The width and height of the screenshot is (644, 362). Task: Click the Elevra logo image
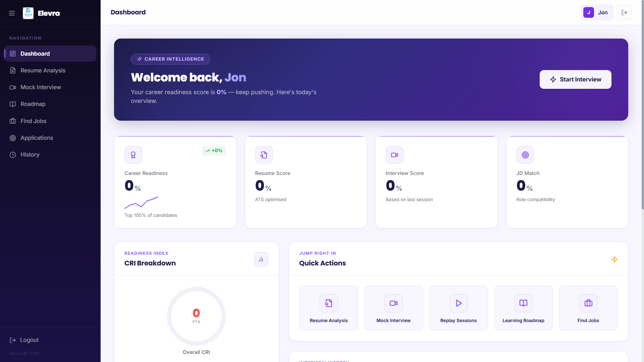tap(28, 13)
